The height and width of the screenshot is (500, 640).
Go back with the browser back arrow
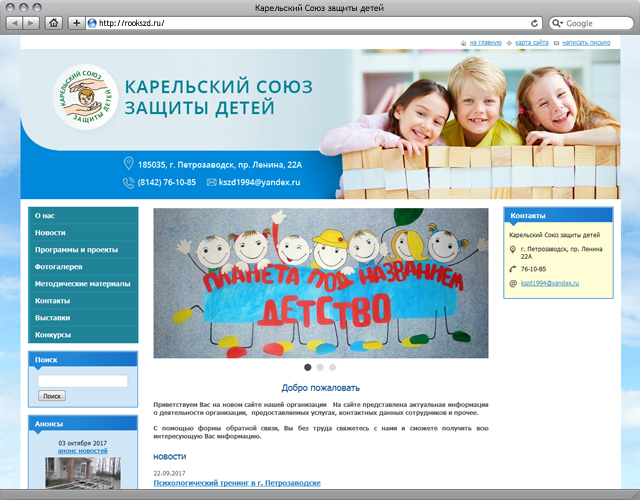[x=15, y=23]
